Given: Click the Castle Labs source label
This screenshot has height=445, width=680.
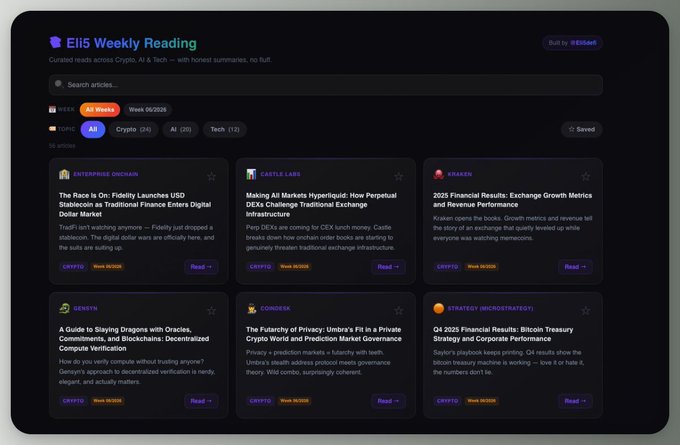Looking at the screenshot, I should pos(280,174).
